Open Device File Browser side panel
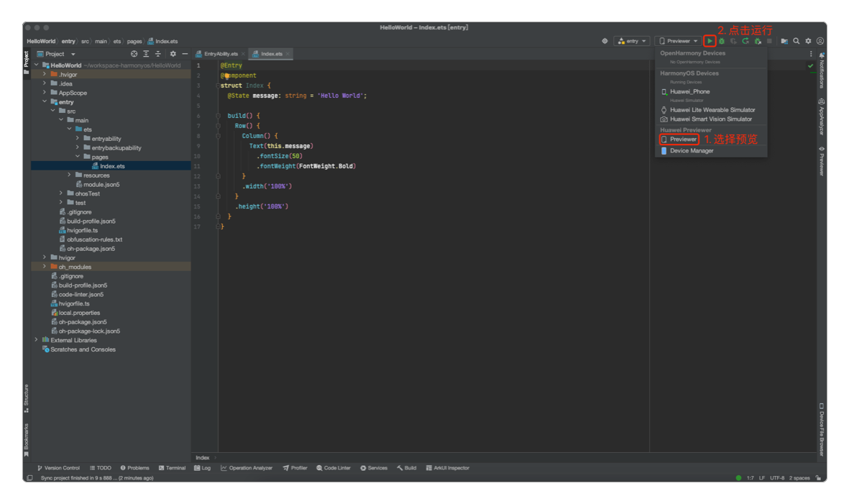 click(822, 430)
